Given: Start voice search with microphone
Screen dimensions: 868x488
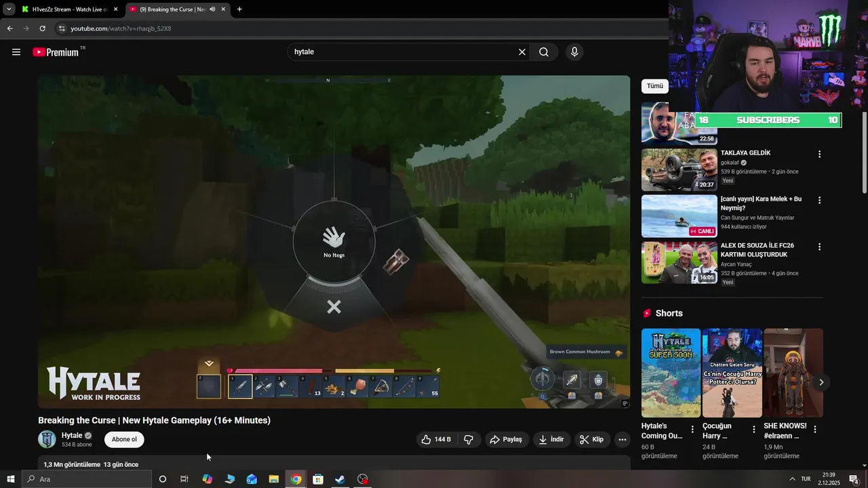Looking at the screenshot, I should (574, 52).
